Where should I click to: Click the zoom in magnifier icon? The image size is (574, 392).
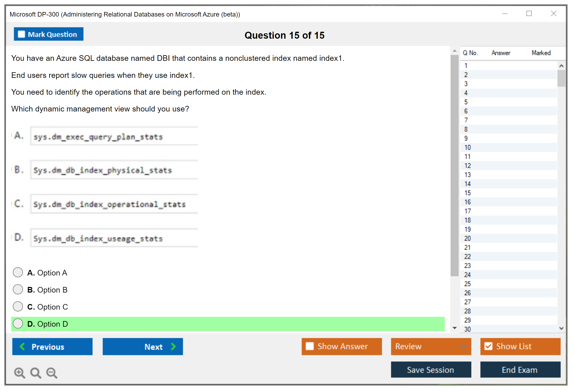tap(19, 373)
